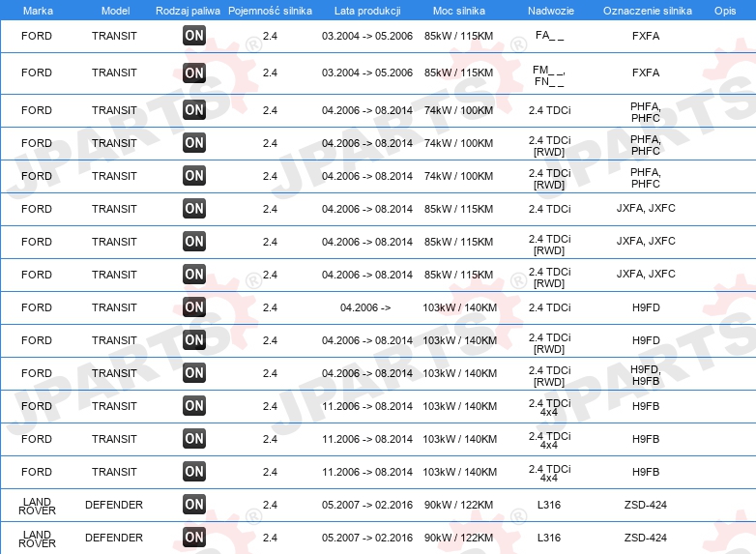Click ON icon in the open-ended 04.2006 -> row
756x554 pixels.
194,307
